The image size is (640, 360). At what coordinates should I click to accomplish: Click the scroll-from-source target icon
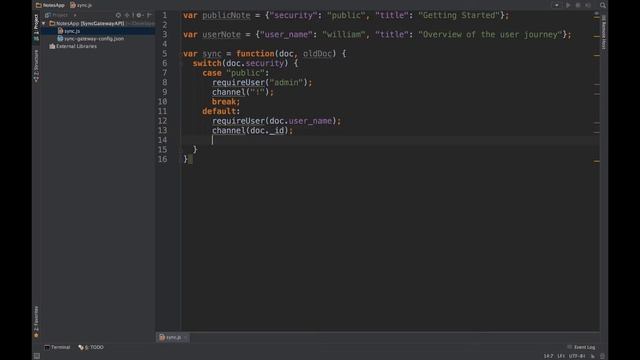(118, 15)
